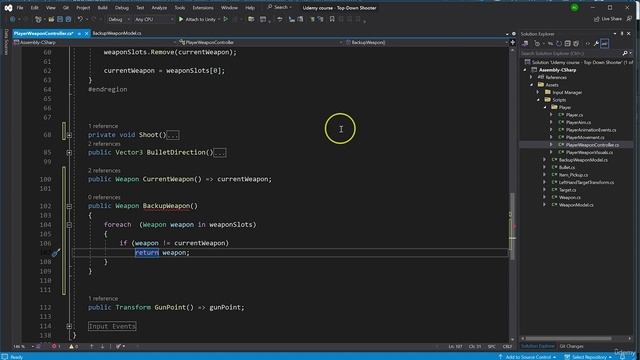Open the Git menu
The image size is (640, 360).
(66, 8)
